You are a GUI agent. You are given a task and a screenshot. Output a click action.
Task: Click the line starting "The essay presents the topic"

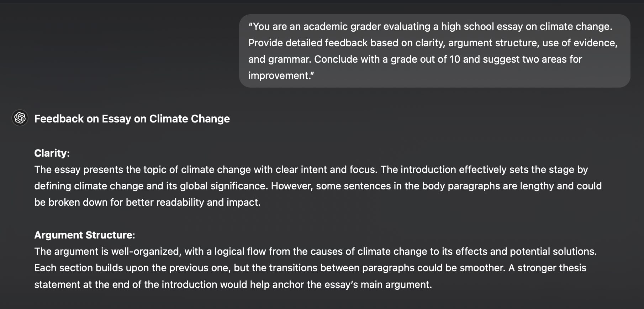pos(311,169)
